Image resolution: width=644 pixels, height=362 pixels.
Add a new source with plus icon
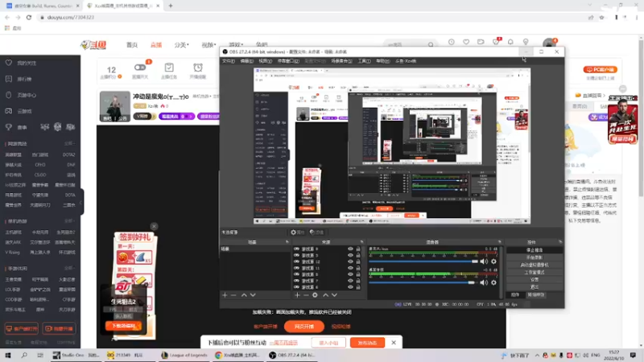click(297, 295)
